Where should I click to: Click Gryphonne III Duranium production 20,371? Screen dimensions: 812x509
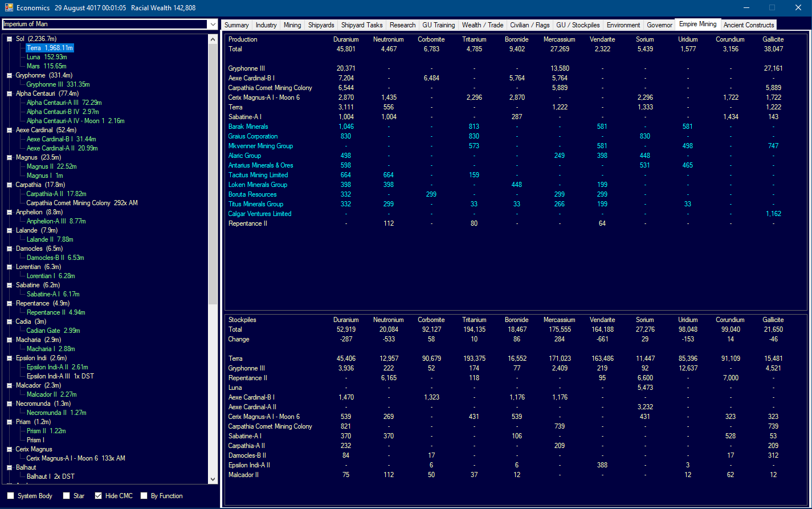[x=346, y=68]
